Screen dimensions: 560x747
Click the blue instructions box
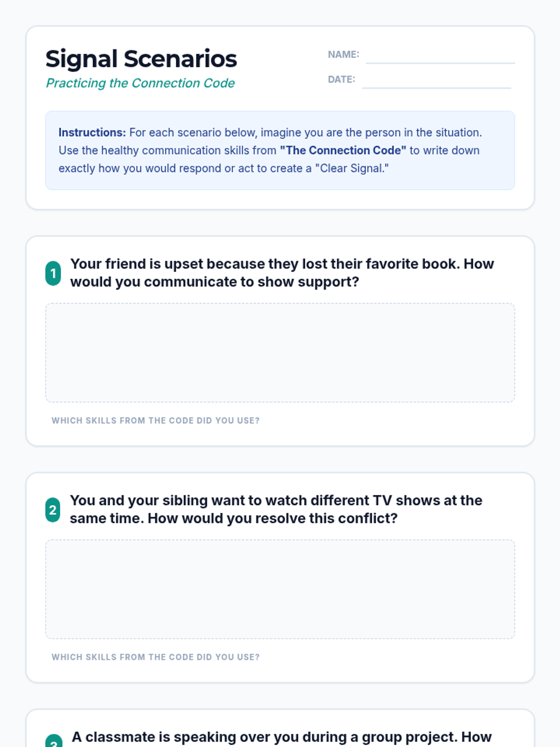tap(280, 150)
